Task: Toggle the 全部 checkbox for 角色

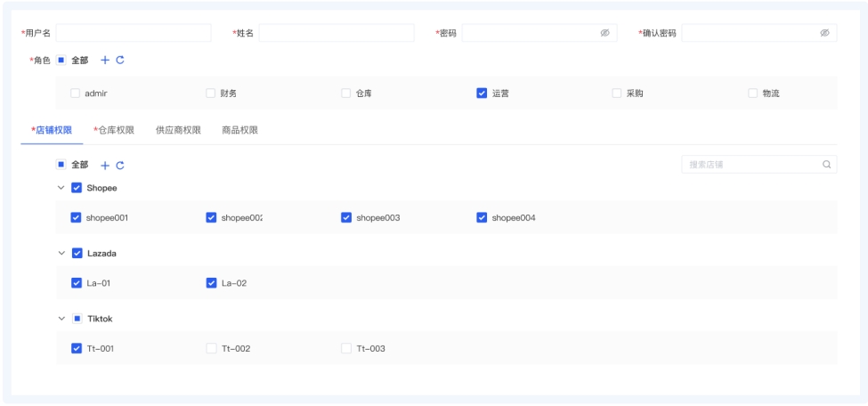Action: 61,60
